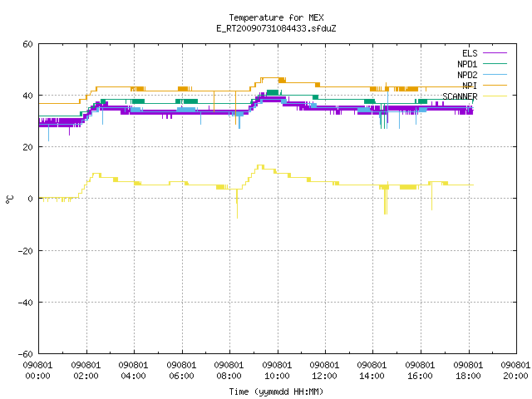Select the 08:00 time tick label

(x=229, y=376)
